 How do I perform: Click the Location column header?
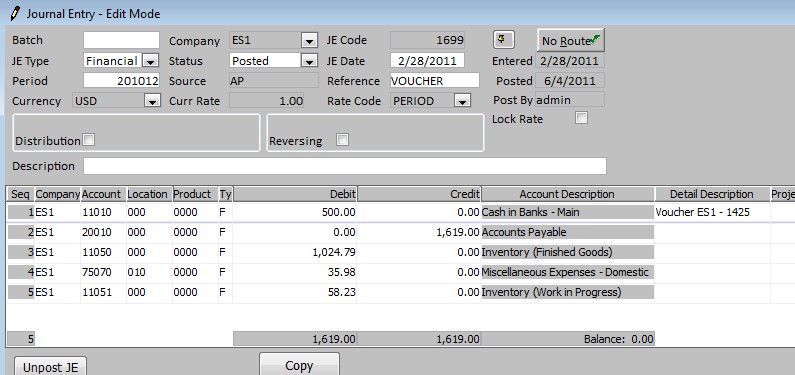tap(149, 194)
